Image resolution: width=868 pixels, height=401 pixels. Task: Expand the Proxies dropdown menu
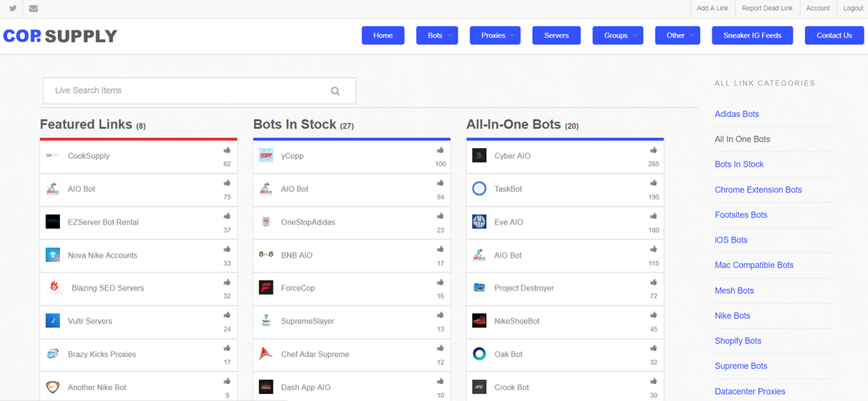coord(495,35)
